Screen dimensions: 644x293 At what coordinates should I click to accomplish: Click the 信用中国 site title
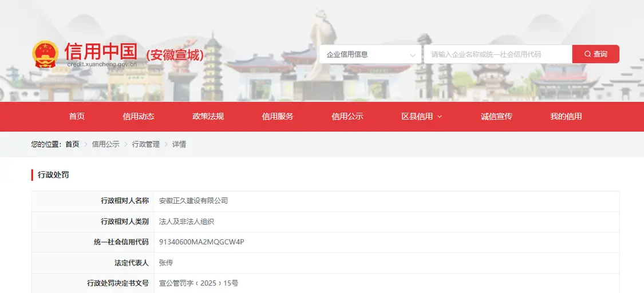coord(101,52)
